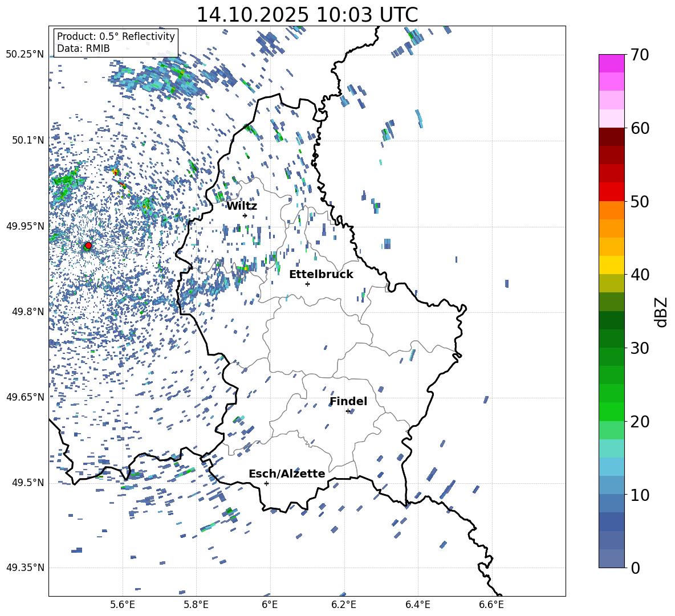Click the 60 tick label on the colorbar

tap(639, 128)
